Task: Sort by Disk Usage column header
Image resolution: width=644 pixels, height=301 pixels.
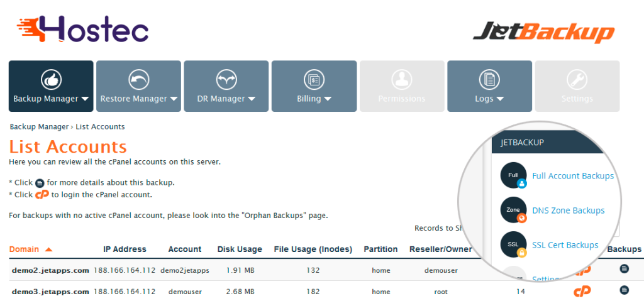Action: tap(240, 249)
